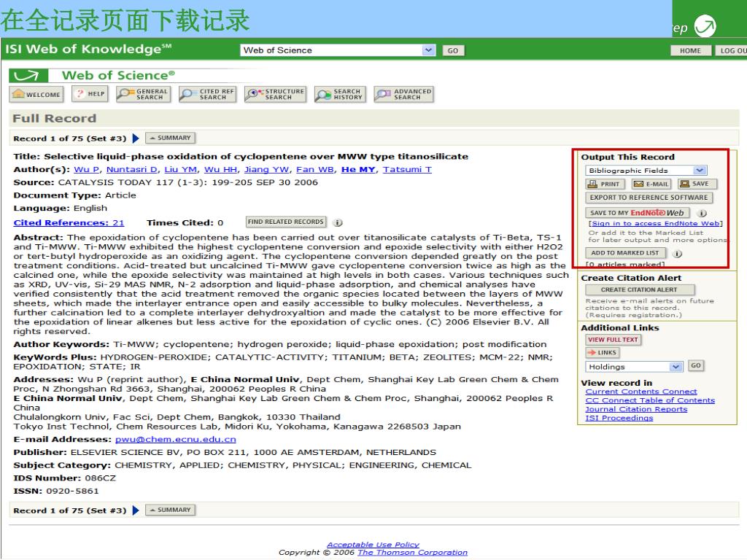Click the Web of Science arrow logo

pos(28,75)
